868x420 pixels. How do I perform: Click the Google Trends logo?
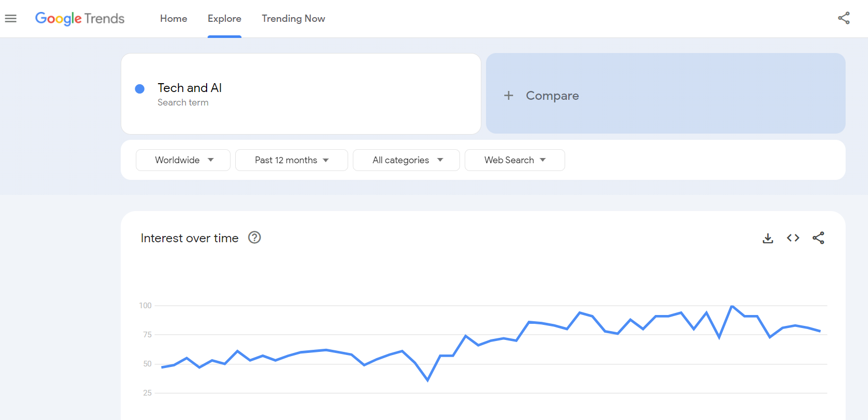tap(80, 19)
